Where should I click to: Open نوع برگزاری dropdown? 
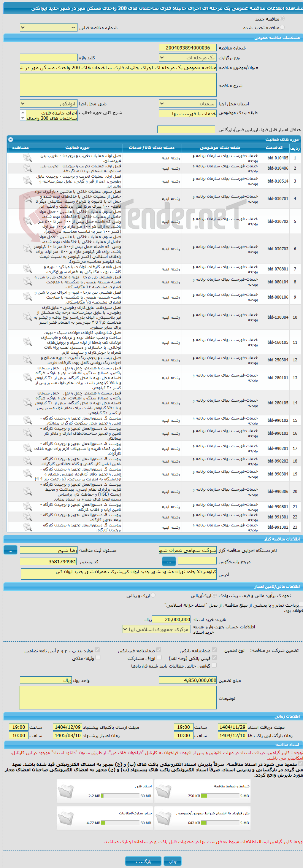click(188, 58)
